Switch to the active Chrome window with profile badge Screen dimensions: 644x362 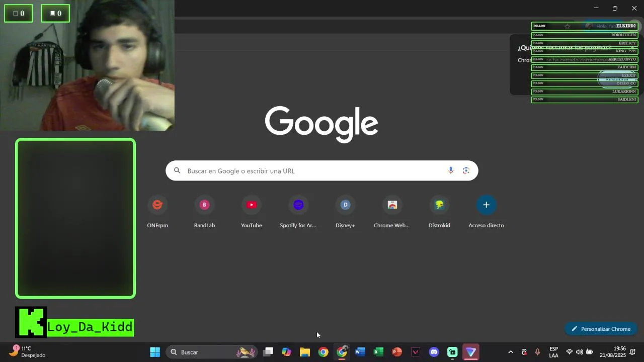[x=342, y=352]
